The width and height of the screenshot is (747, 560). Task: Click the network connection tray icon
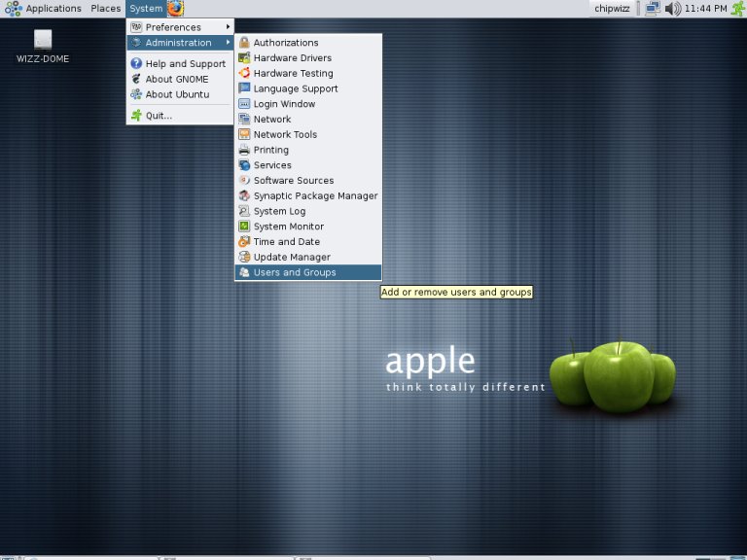[x=653, y=9]
